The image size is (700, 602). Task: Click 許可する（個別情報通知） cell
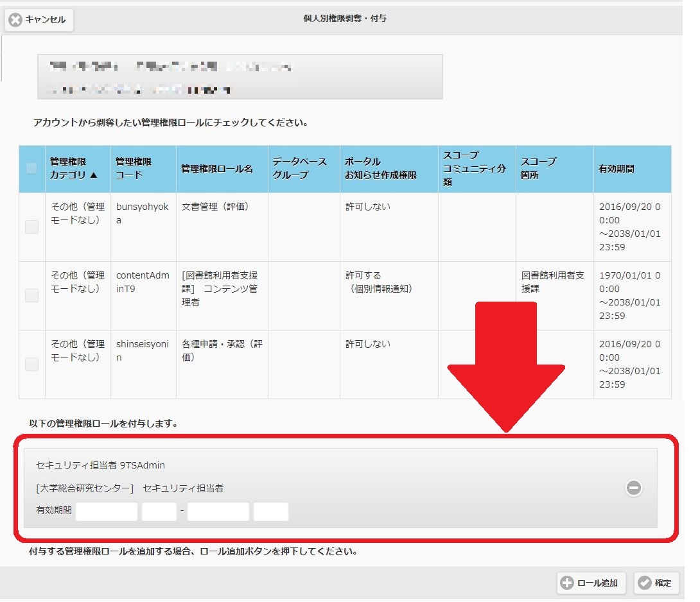tap(389, 296)
